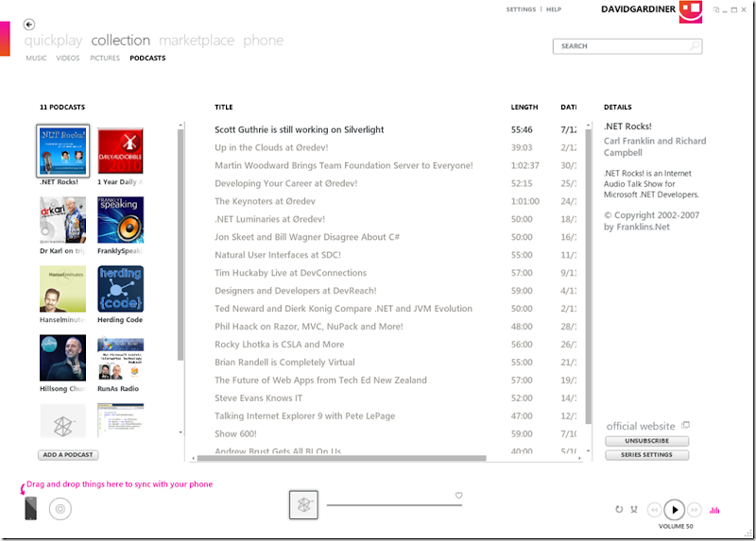Click the horizontal scrollbar right arrow
756x541 pixels.
pos(579,458)
